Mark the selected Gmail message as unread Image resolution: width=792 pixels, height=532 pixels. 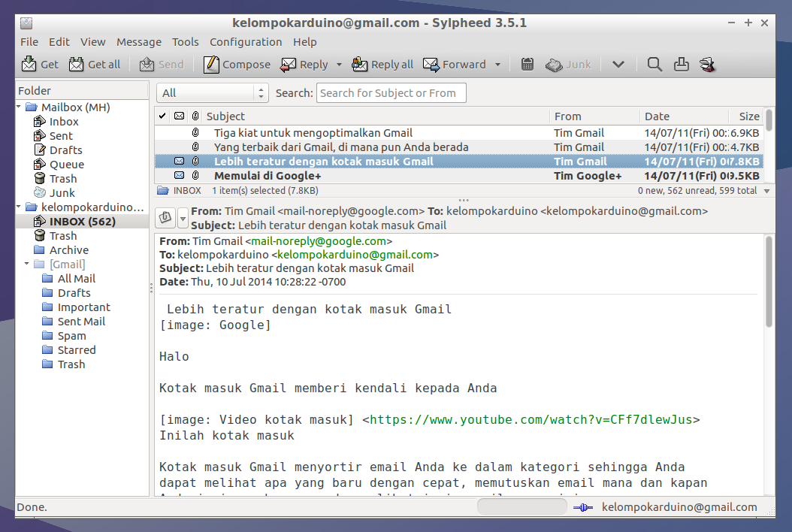177,161
